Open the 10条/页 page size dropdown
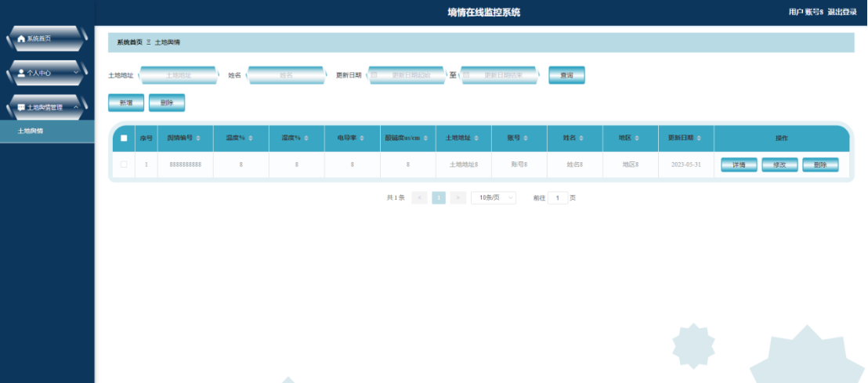This screenshot has height=383, width=868. [494, 197]
